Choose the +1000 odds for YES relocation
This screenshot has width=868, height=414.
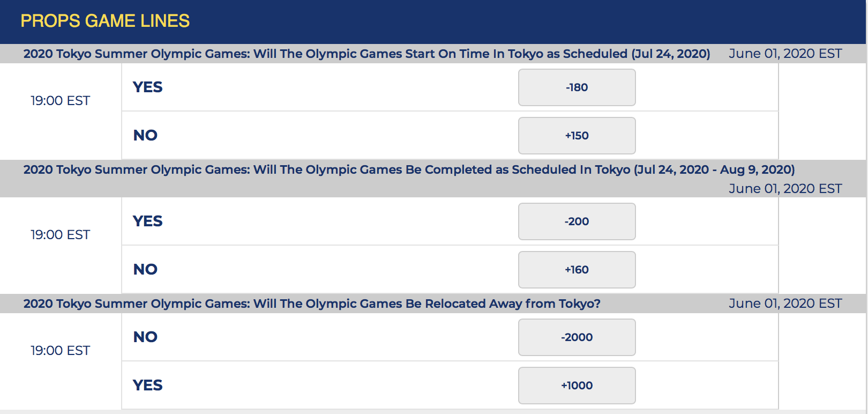577,386
